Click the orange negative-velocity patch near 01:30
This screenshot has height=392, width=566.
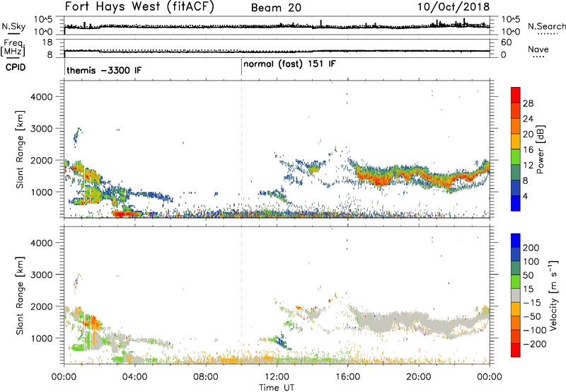tap(95, 322)
